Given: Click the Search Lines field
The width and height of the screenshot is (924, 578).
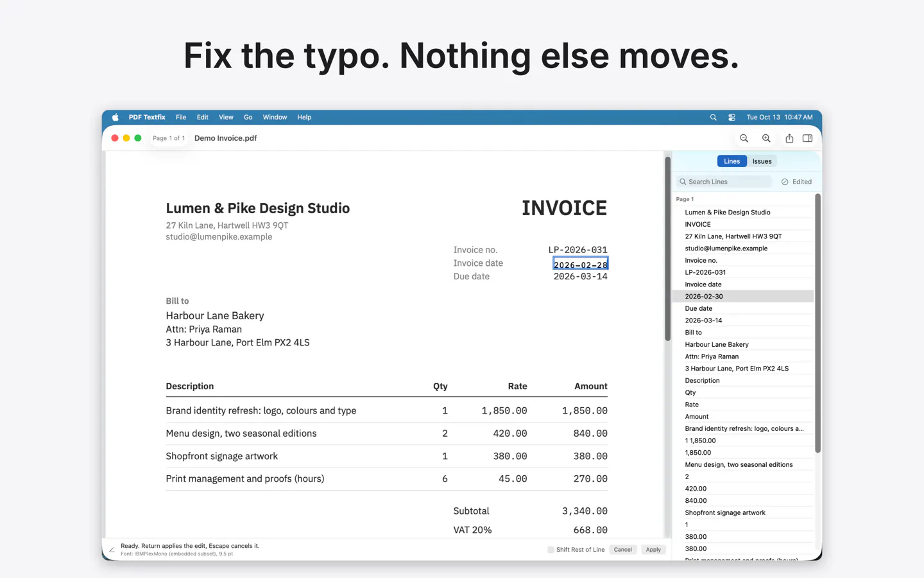Looking at the screenshot, I should click(x=724, y=182).
